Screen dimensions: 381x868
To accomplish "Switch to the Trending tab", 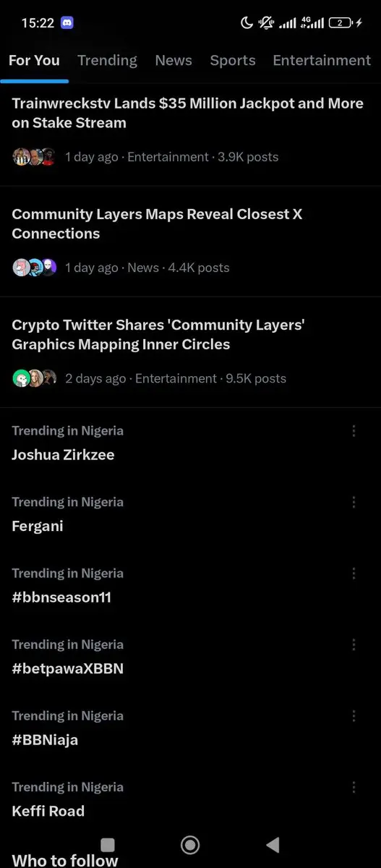I will coord(107,61).
